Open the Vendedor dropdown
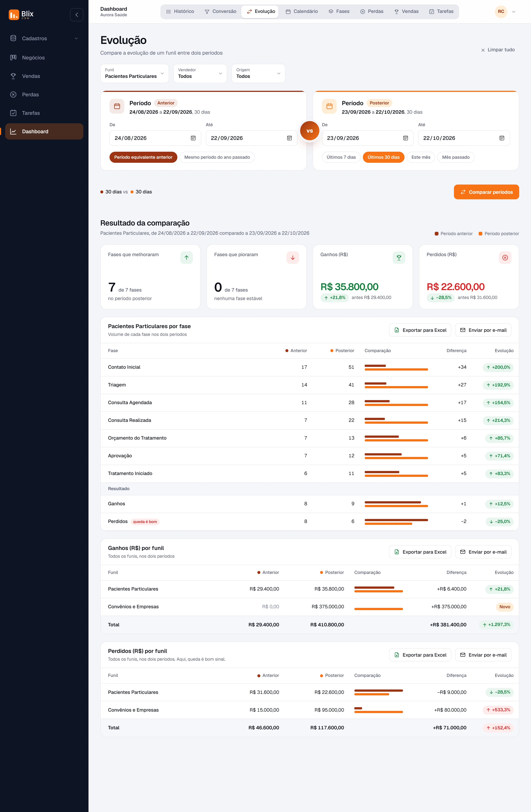Image resolution: width=531 pixels, height=812 pixels. (x=200, y=73)
